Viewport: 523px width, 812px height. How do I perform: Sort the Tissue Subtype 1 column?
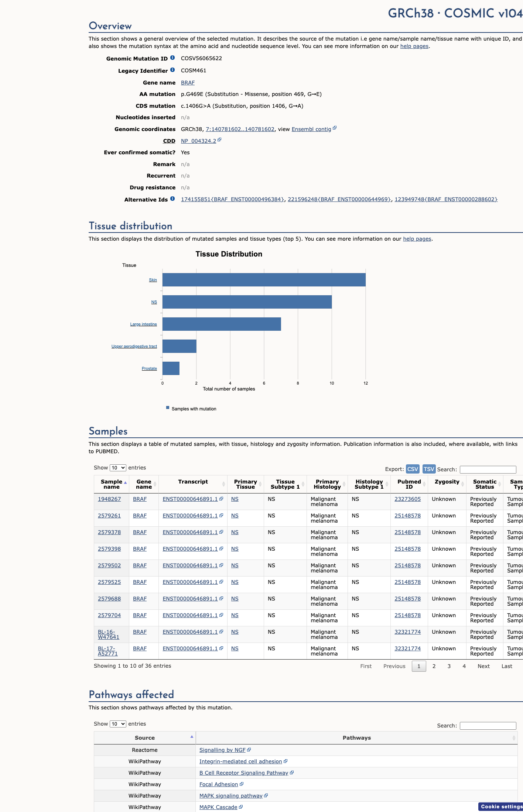[303, 484]
